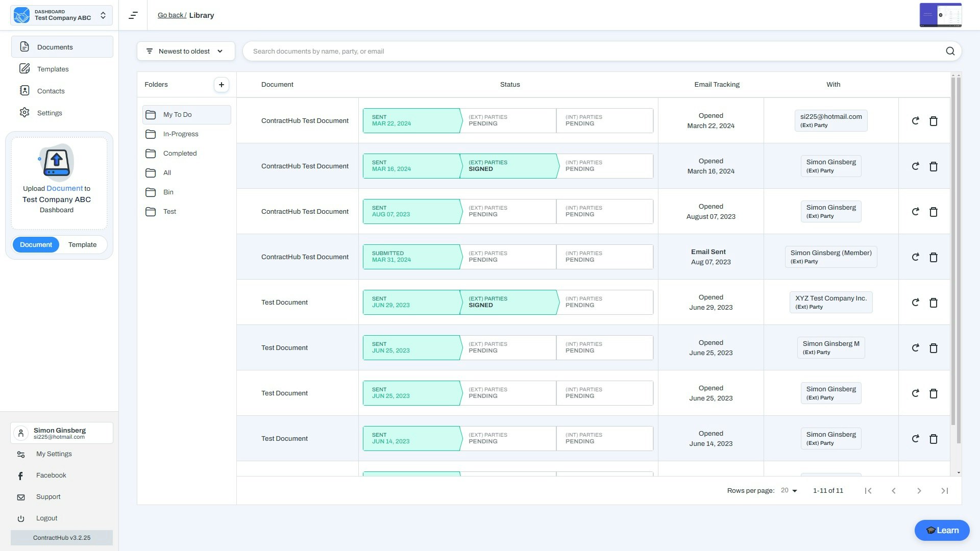980x551 pixels.
Task: Click the upload document drive icon
Action: [56, 162]
